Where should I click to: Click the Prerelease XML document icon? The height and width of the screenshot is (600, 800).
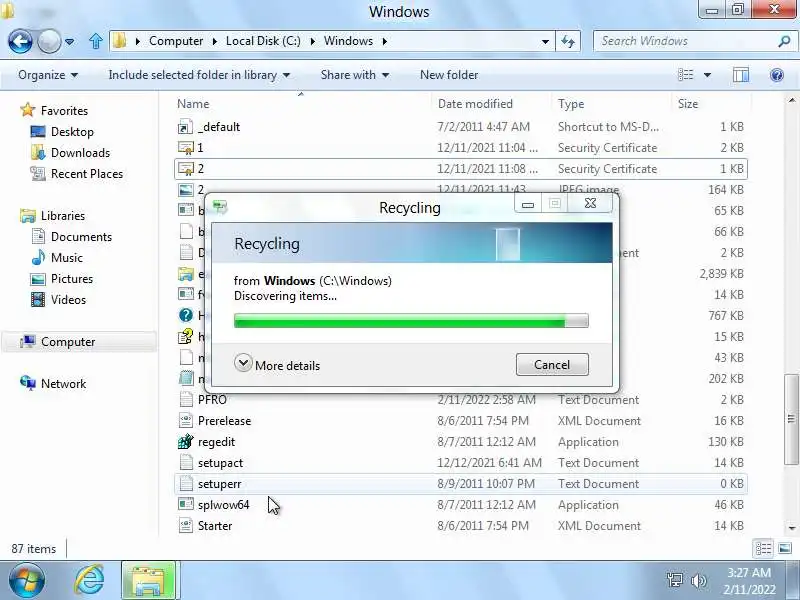[186, 421]
